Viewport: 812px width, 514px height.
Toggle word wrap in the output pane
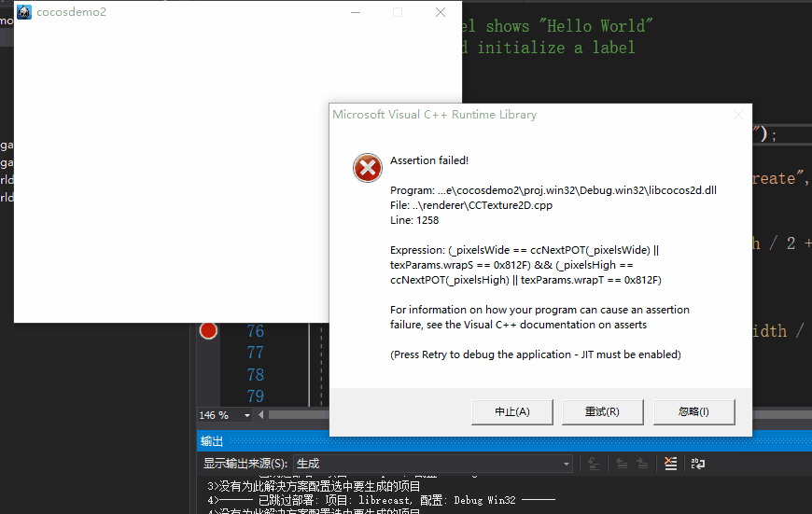click(697, 464)
